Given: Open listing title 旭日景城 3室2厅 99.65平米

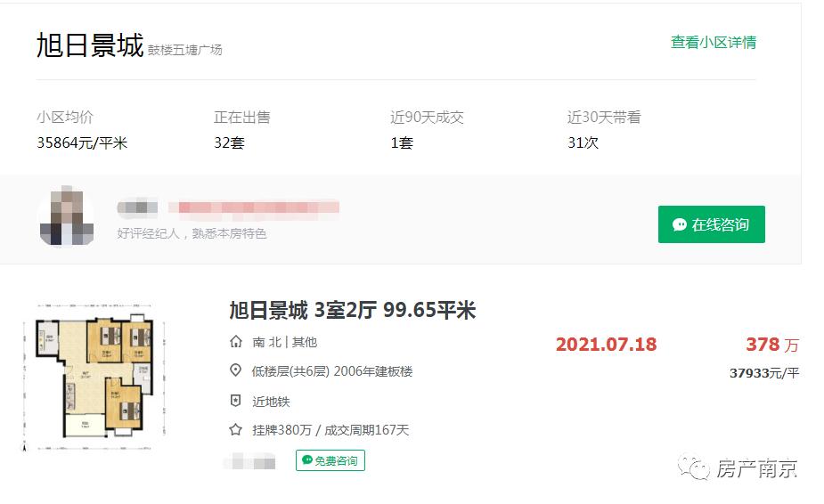Looking at the screenshot, I should coord(352,310).
